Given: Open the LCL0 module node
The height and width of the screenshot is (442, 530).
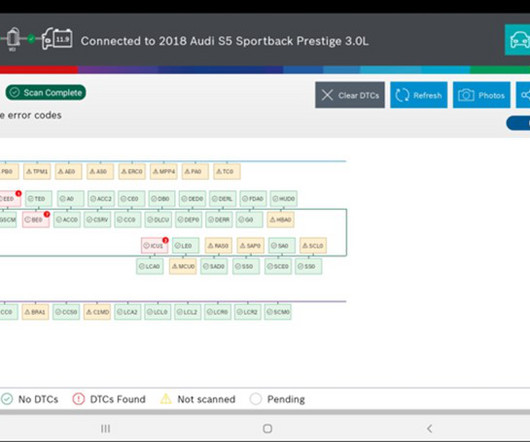Looking at the screenshot, I should (158, 312).
